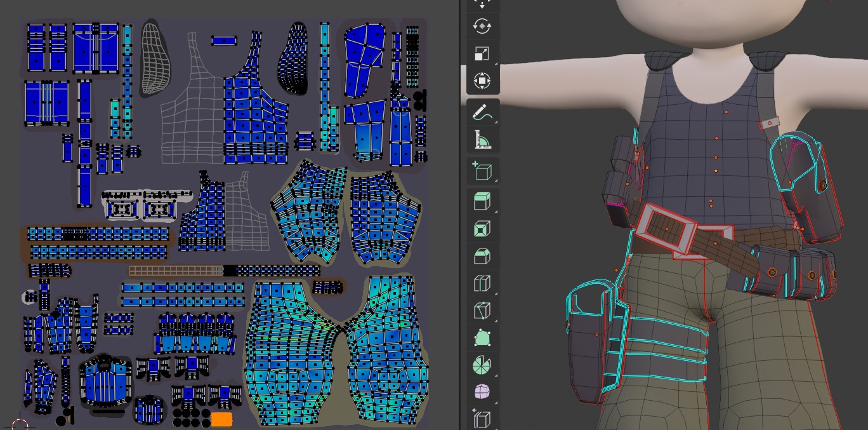Select the Smooth vertices tool
Image resolution: width=868 pixels, height=430 pixels.
(x=482, y=393)
